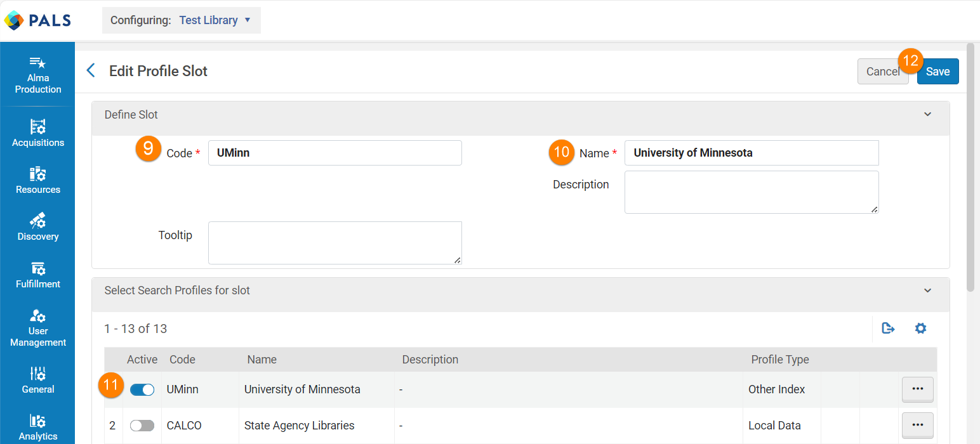This screenshot has height=444, width=980.
Task: Click the export list icon
Action: point(888,329)
